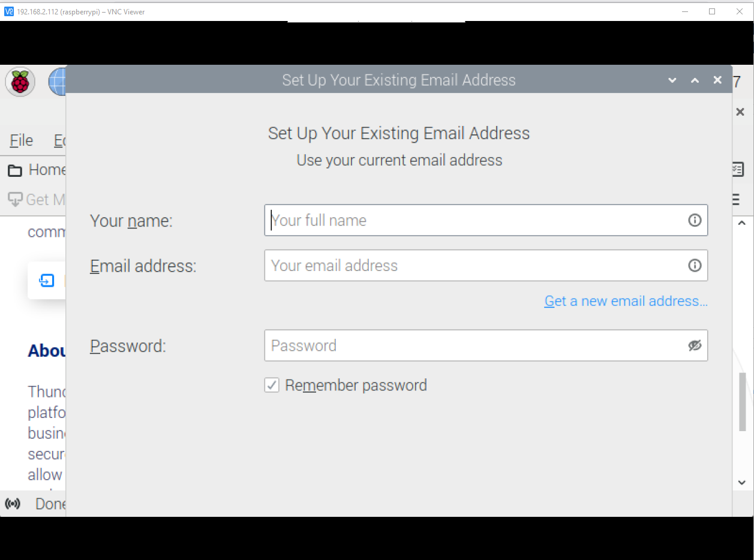This screenshot has height=560, width=754.
Task: Click the info icon in the email field
Action: 695,265
